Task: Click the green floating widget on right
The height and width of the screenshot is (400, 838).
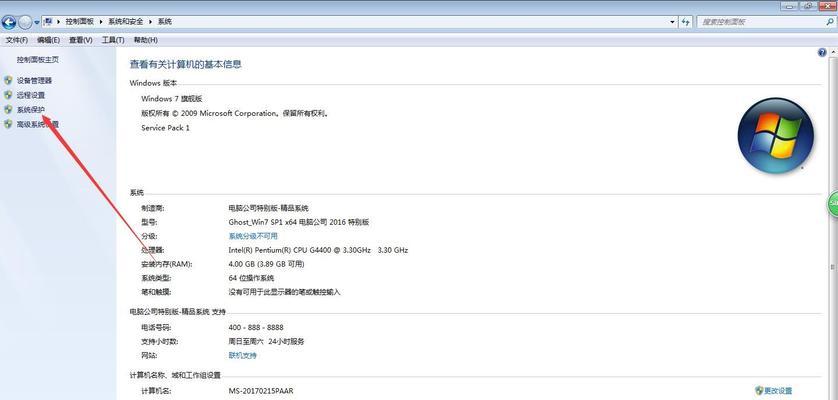Action: click(x=833, y=204)
